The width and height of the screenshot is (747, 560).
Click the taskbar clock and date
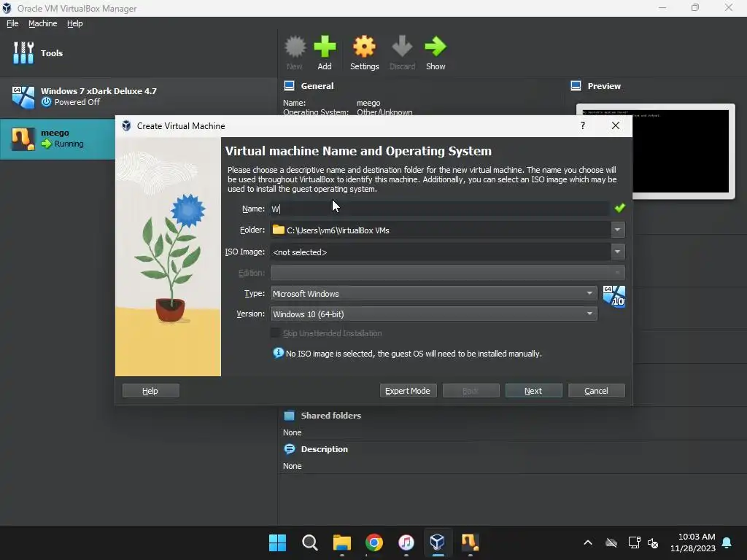[693, 542]
